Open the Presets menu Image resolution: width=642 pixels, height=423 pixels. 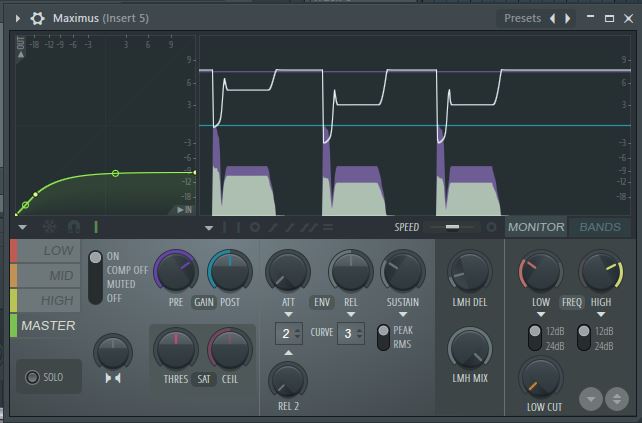(x=522, y=18)
